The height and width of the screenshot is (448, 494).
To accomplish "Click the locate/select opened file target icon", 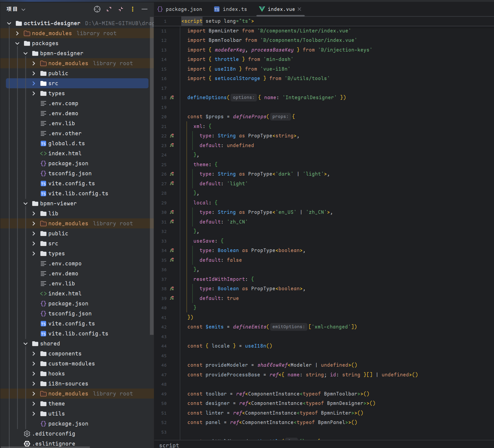I will pyautogui.click(x=97, y=9).
